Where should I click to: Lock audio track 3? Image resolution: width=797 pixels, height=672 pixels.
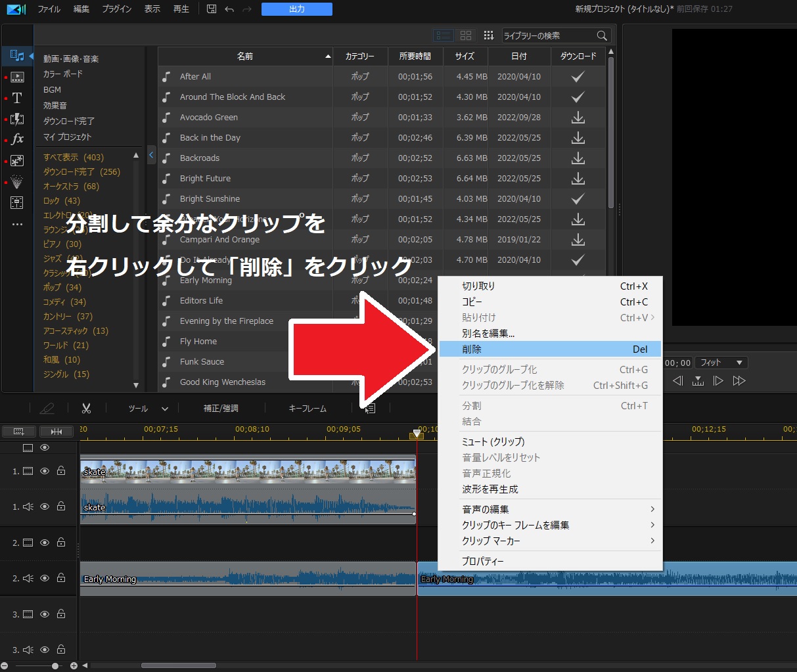click(61, 650)
